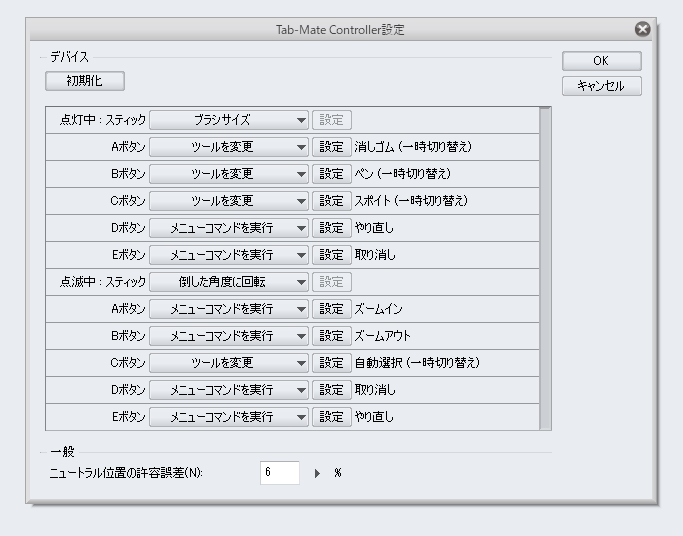Close the Tab-Mate Controller dialog
The height and width of the screenshot is (536, 683).
tap(643, 30)
